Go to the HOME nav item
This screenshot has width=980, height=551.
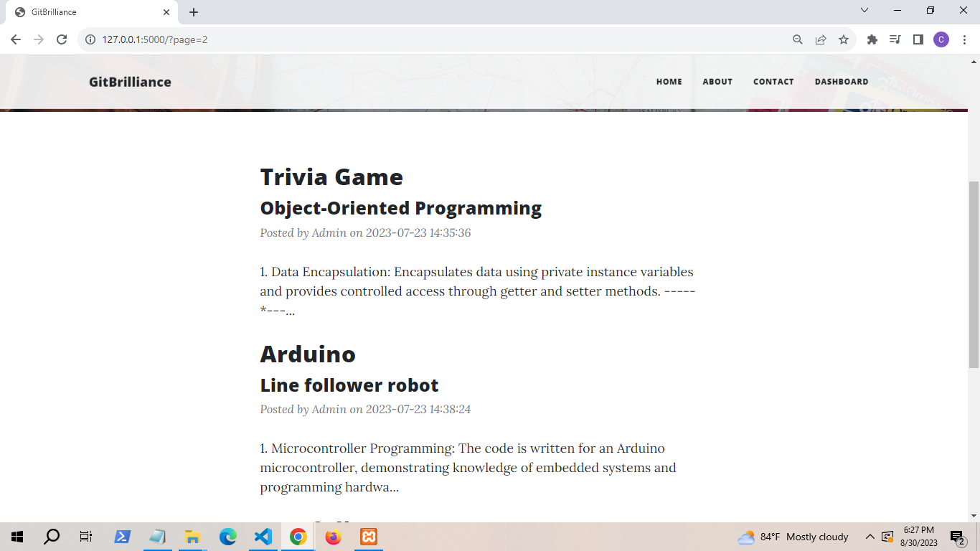(x=669, y=82)
